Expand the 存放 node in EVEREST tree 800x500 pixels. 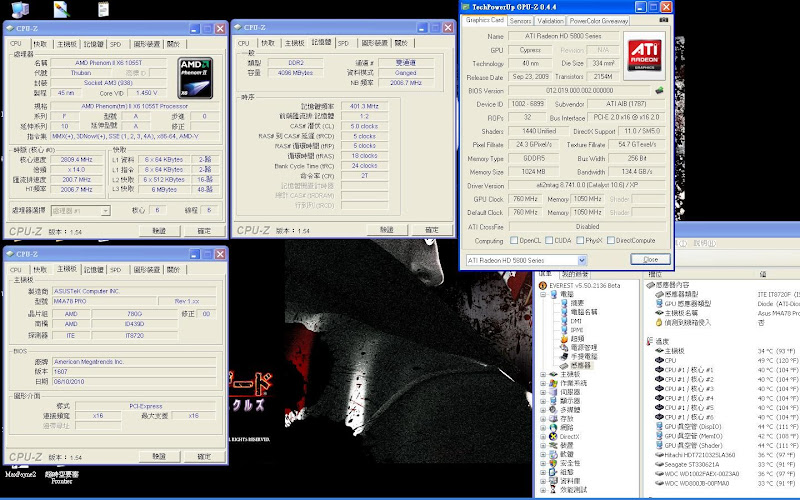(543, 419)
